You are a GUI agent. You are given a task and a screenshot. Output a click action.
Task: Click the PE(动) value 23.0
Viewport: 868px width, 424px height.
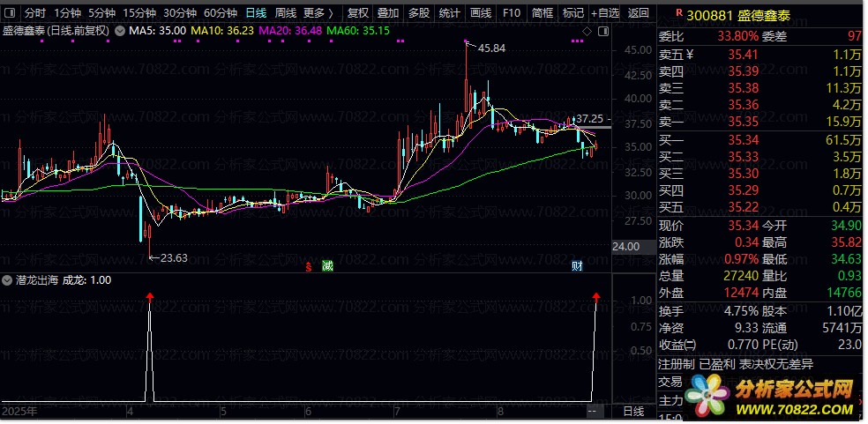pos(849,345)
